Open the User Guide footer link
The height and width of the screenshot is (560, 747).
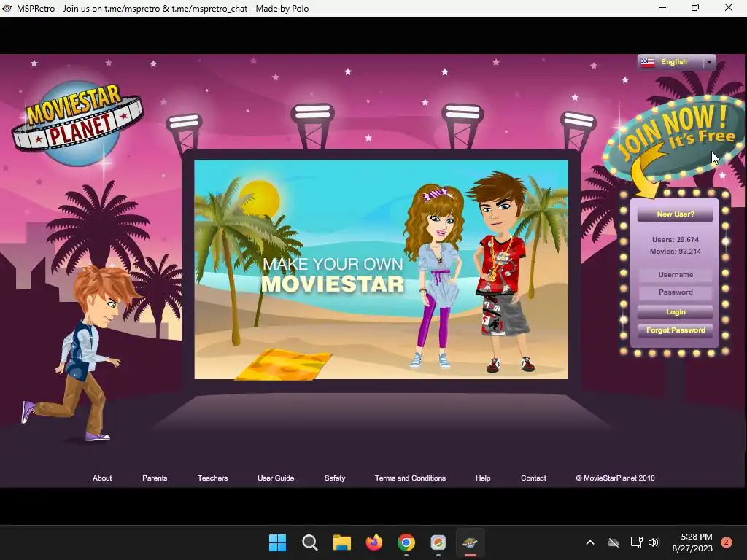276,478
